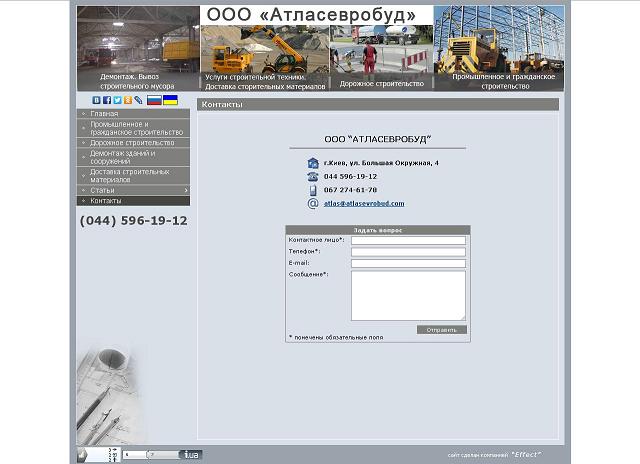Open banner Услуги строительной техники
The height and width of the screenshot is (464, 640).
point(265,58)
